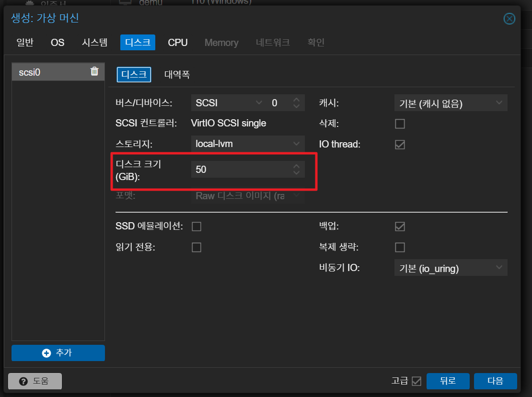The height and width of the screenshot is (397, 532).
Task: Enable SSD 에뮬레이션 checkbox
Action: 197,227
